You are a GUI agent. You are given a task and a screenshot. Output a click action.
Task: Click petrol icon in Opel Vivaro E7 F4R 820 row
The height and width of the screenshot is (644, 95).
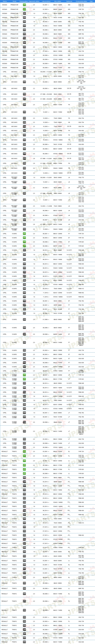click(24, 242)
